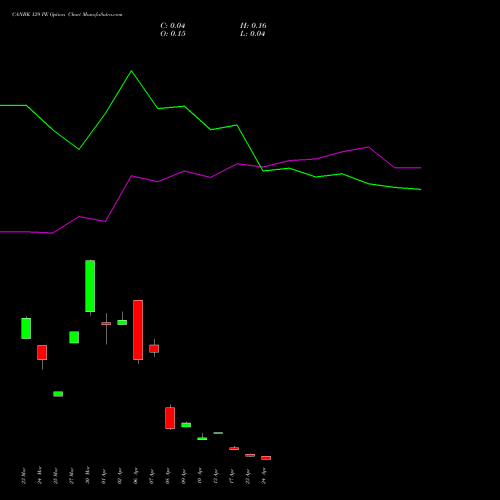Click the "02 Apr" date axis label
This screenshot has width=500, height=500.
119,476
